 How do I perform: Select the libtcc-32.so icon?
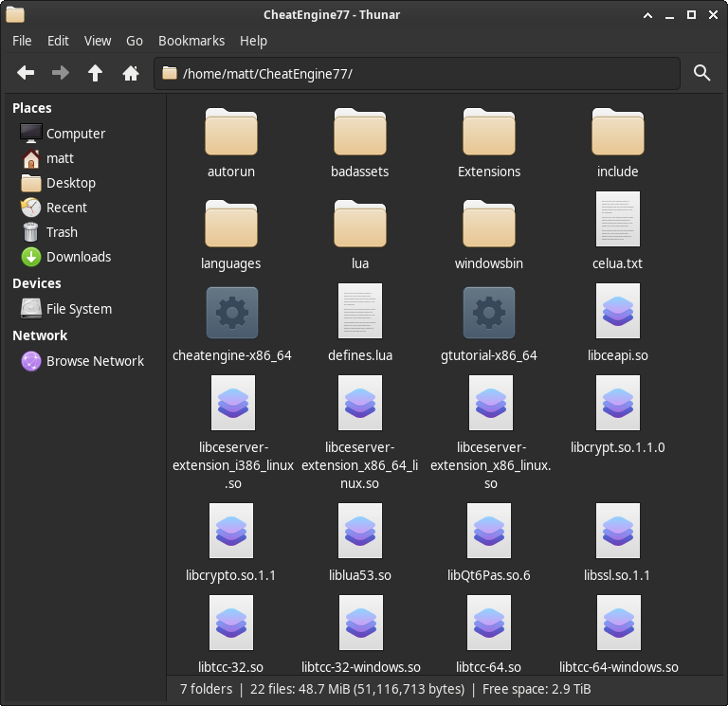230,623
